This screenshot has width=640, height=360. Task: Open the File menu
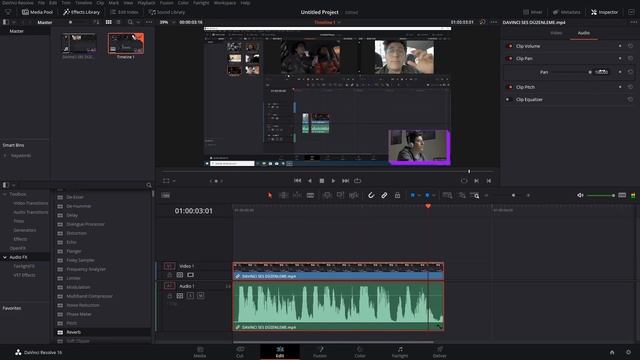[x=41, y=3]
